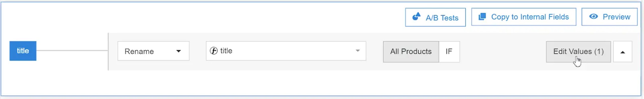Open the Rename action dropdown
This screenshot has height=99, width=644.
[153, 51]
